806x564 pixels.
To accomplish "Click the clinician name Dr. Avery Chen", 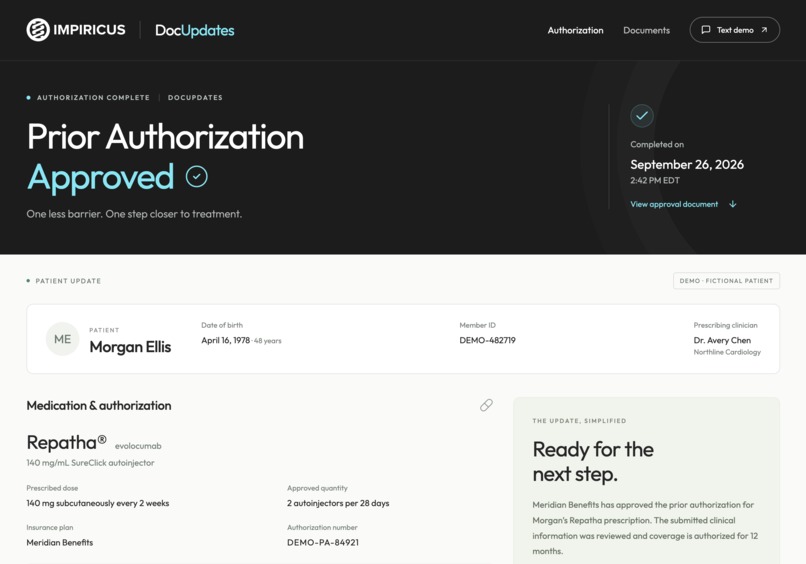I will pyautogui.click(x=722, y=340).
